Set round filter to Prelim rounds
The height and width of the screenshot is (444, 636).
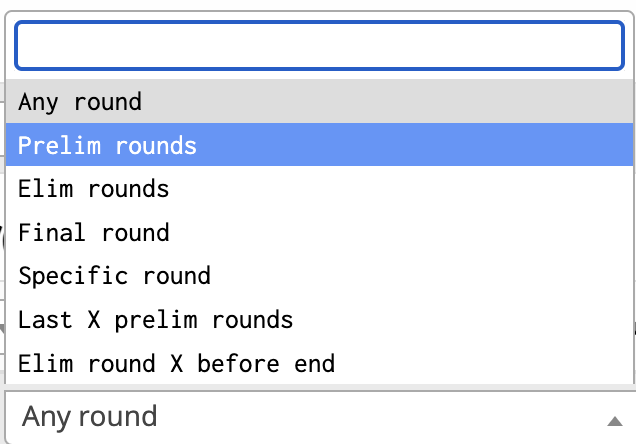(319, 145)
